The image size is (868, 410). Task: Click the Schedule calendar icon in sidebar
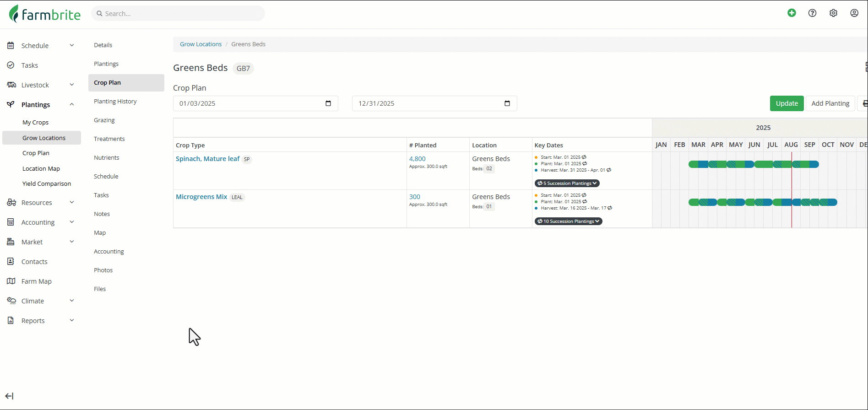click(11, 45)
